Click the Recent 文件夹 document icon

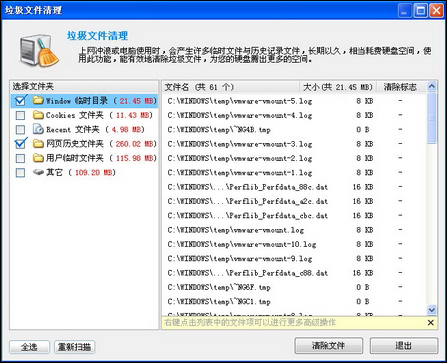coord(38,129)
